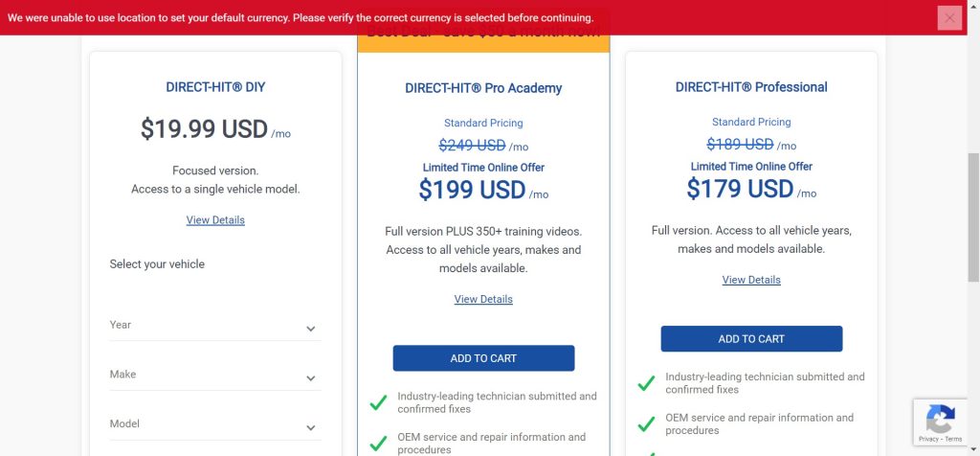Open the Year dropdown
Viewport: 980px width, 456px height.
point(214,326)
